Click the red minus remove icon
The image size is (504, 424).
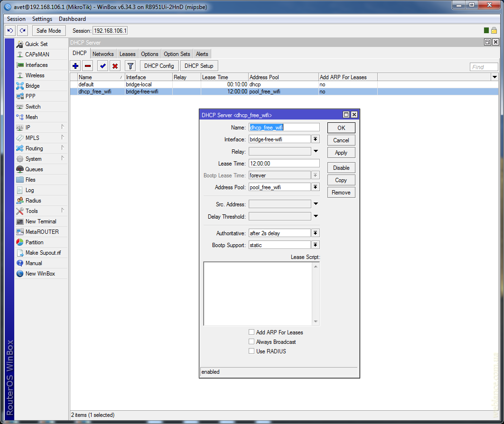88,66
